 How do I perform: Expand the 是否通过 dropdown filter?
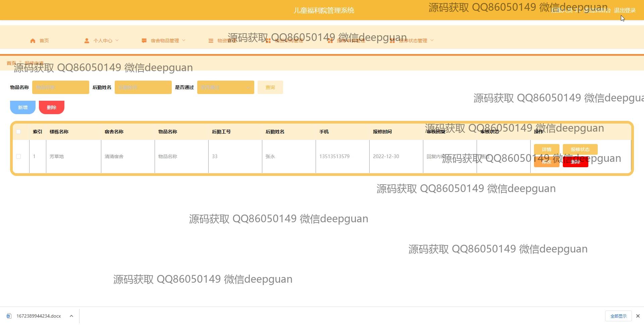[x=225, y=87]
